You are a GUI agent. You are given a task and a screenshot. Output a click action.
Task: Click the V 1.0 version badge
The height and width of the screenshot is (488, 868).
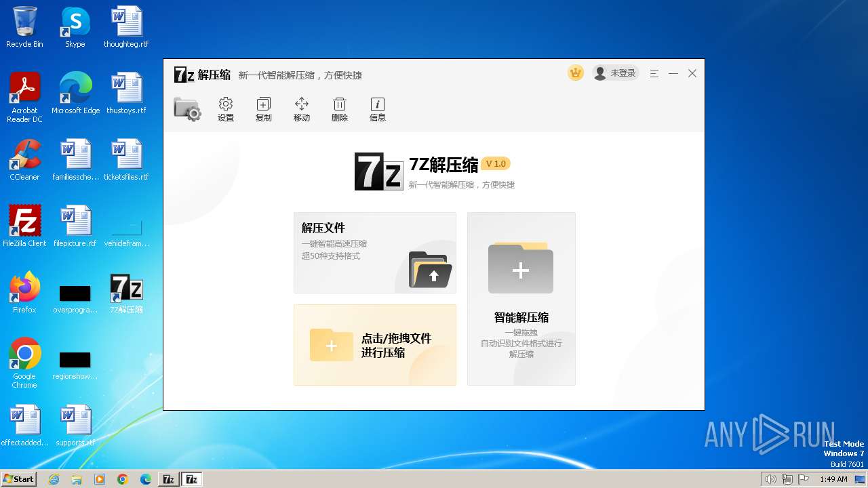[x=496, y=163]
